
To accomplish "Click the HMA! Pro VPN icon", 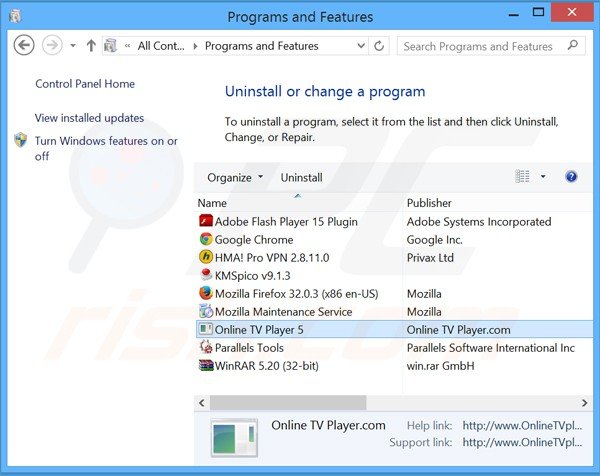I will point(206,257).
